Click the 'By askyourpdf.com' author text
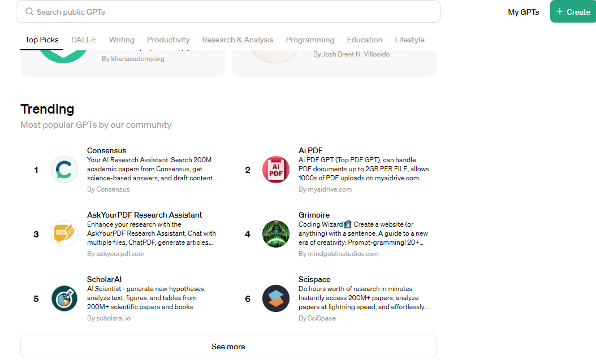Screen dimensions: 596x364 [115, 254]
